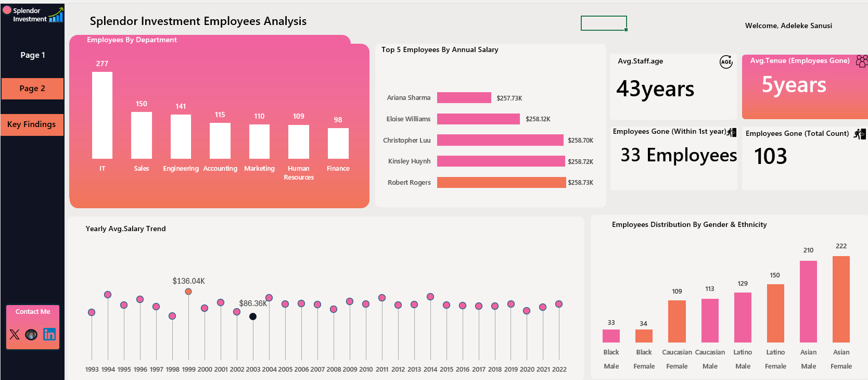Click the Black Female bar (34)
The height and width of the screenshot is (380, 868).
click(644, 336)
